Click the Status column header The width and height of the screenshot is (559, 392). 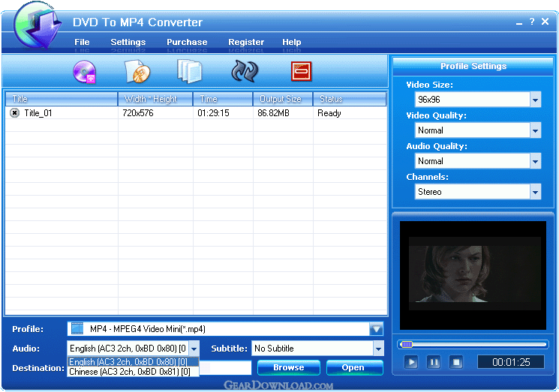coord(350,99)
